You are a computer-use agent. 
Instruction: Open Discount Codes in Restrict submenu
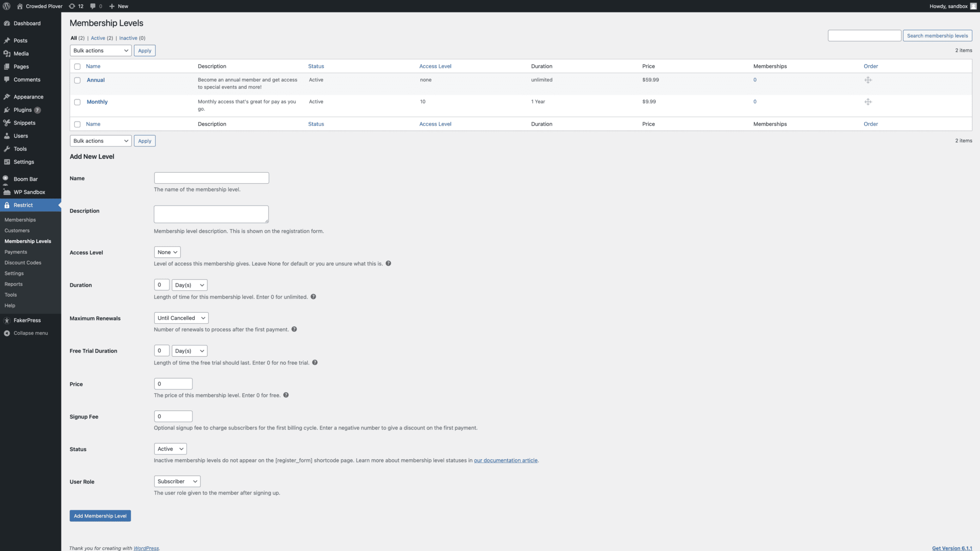23,263
